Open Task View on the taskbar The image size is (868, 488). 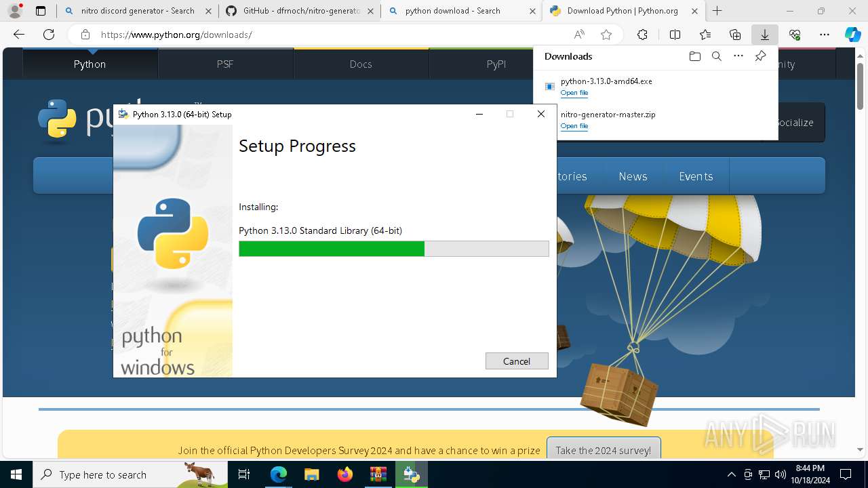click(x=244, y=474)
